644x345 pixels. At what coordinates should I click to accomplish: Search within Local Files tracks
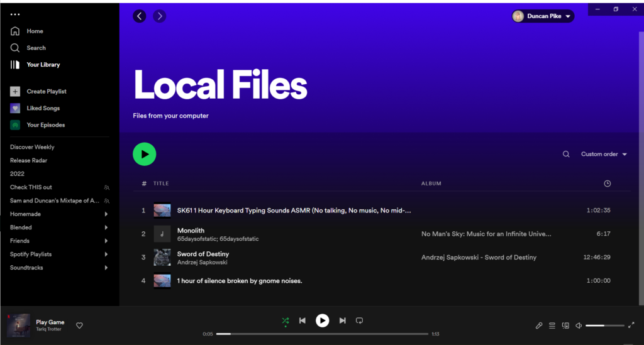click(566, 154)
